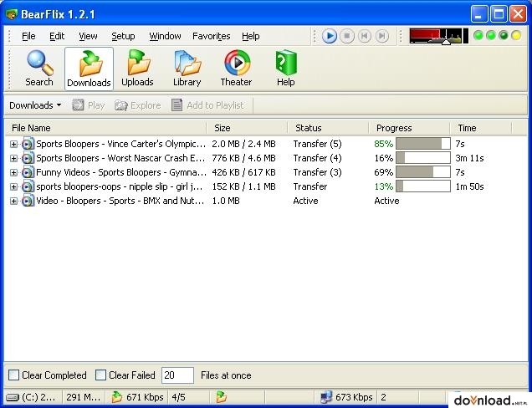Expand the Video Bloopers BMX and Nut row
The image size is (532, 408).
pyautogui.click(x=13, y=201)
